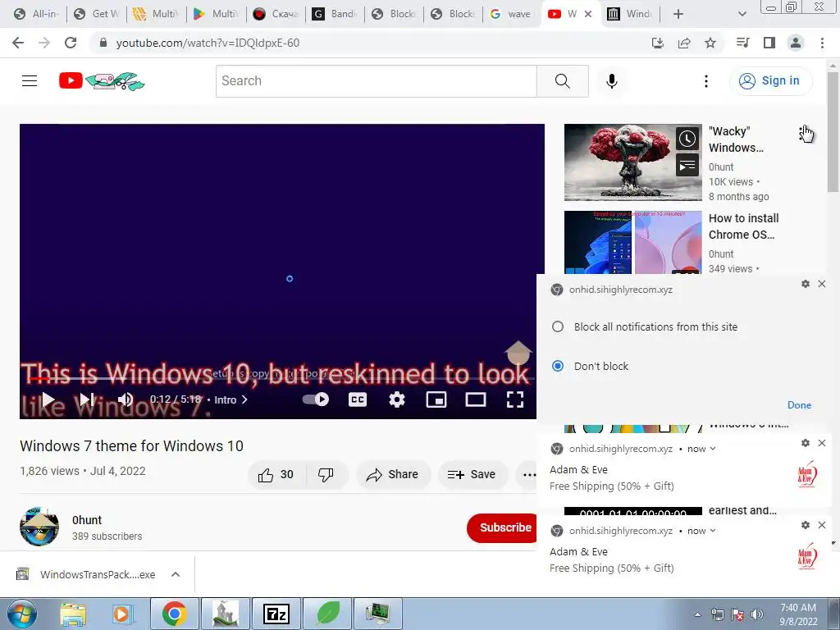Open settings gear of top notification panel
840x630 pixels.
(806, 284)
